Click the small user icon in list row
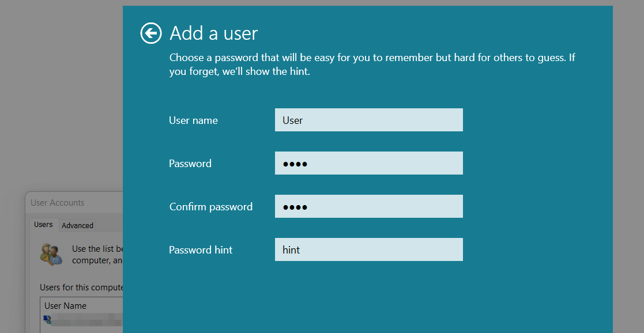Viewport: 644px width, 333px height. (x=48, y=319)
